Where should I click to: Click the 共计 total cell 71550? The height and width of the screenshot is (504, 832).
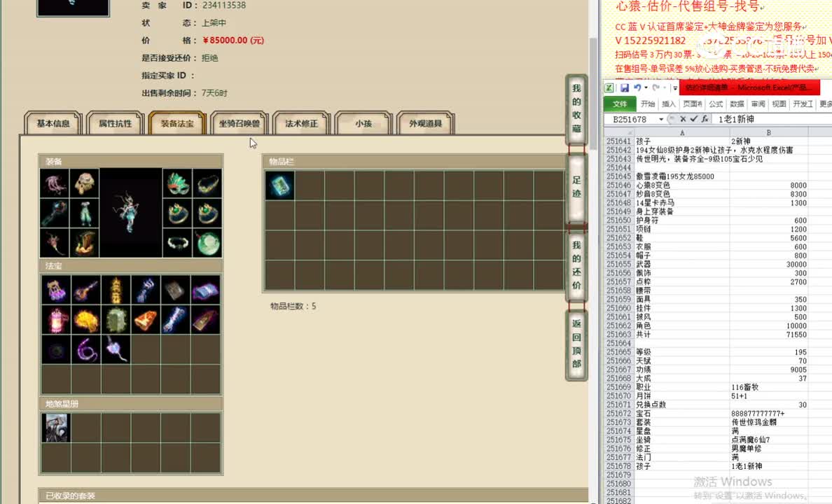(769, 334)
